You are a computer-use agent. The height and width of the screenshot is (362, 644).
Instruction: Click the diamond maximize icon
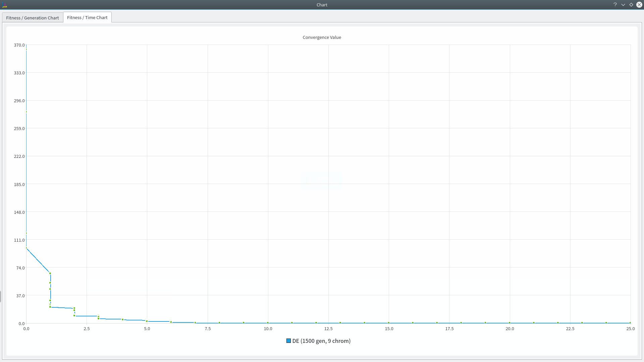(x=631, y=5)
